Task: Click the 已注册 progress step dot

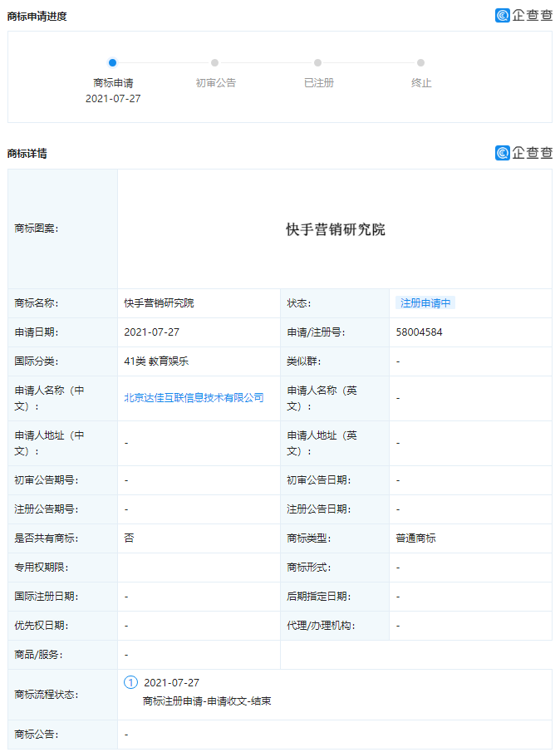Action: click(x=318, y=63)
